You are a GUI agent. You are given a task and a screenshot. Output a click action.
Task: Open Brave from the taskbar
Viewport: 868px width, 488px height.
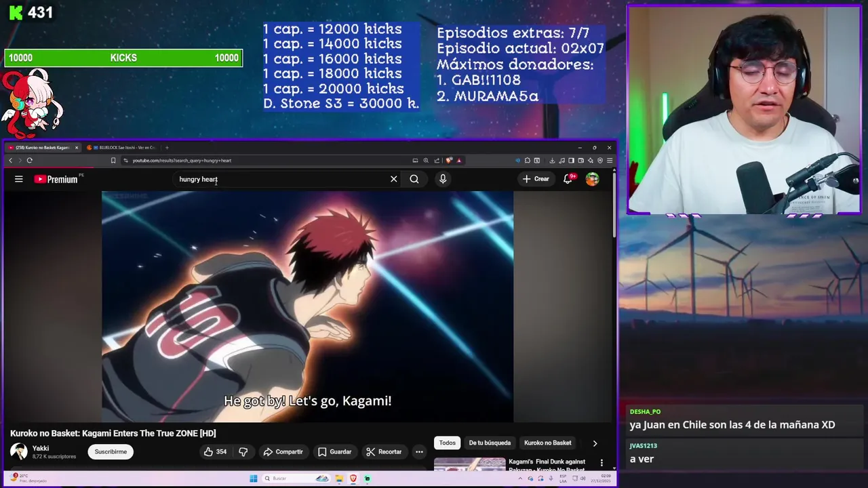(x=353, y=479)
